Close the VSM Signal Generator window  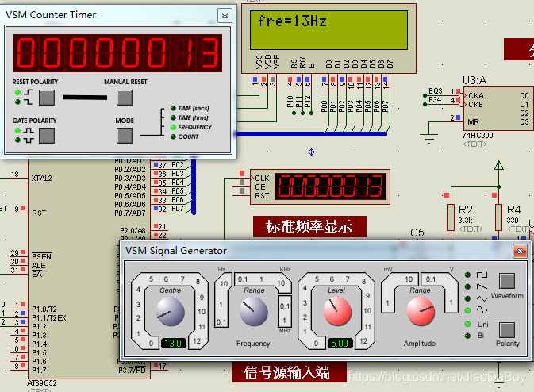coord(520,252)
